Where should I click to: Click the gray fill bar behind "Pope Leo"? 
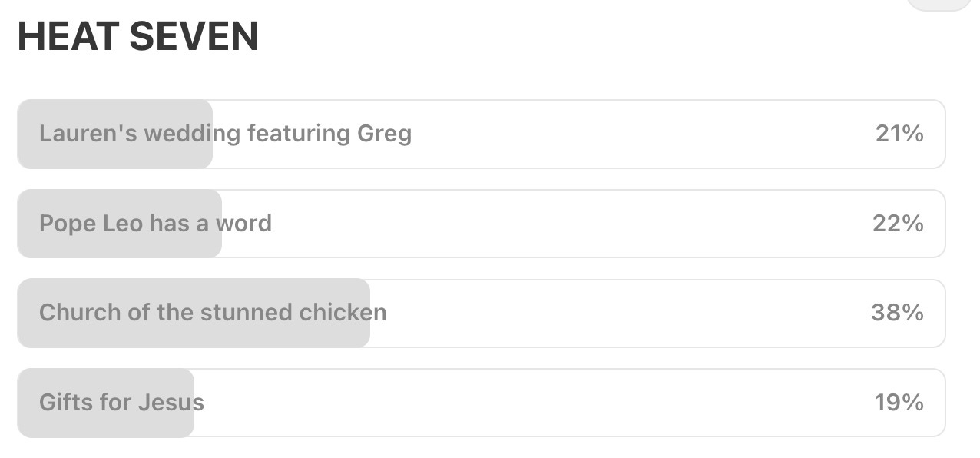click(119, 224)
